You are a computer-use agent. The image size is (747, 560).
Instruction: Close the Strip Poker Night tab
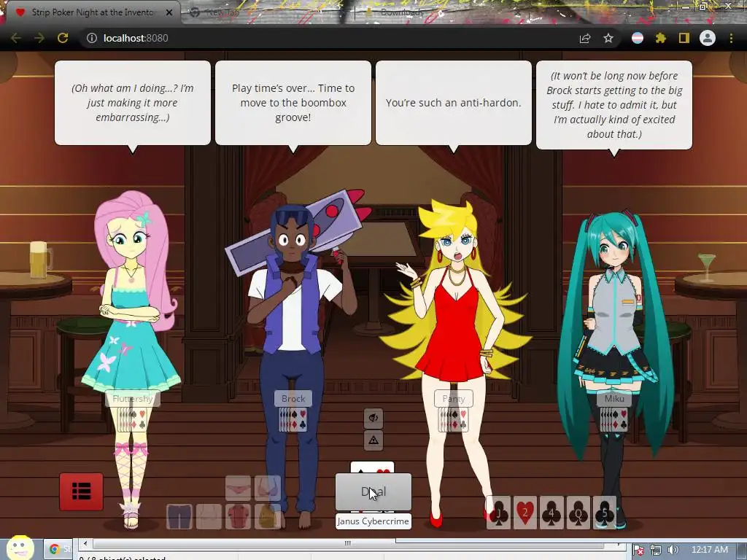click(169, 12)
